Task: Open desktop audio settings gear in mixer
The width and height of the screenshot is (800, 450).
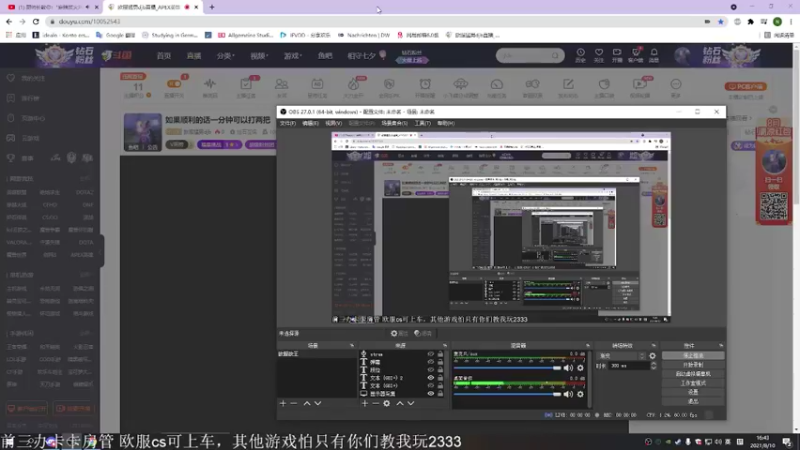Action: (x=580, y=394)
